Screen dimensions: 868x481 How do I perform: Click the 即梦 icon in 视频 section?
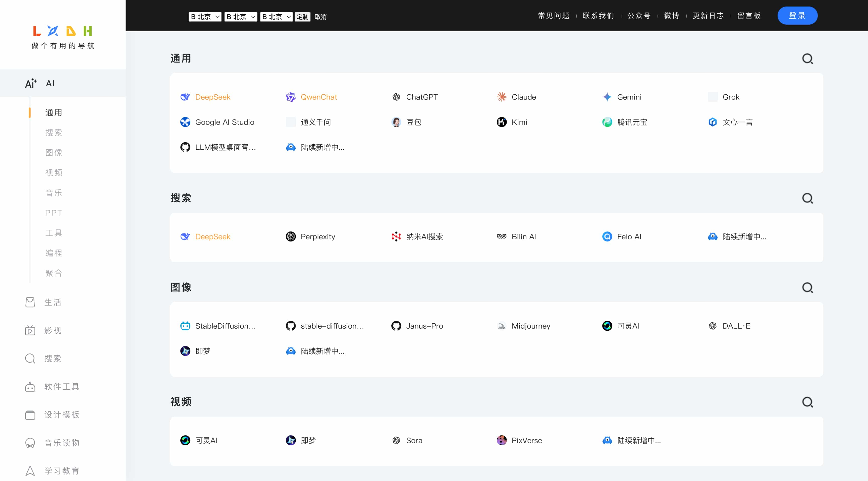290,440
